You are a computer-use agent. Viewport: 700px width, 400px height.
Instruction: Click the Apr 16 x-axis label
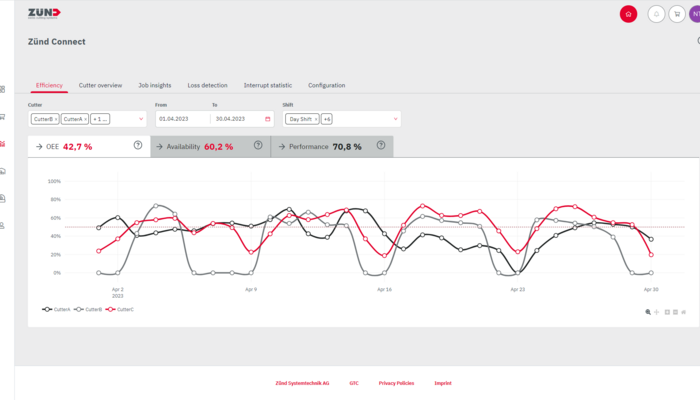point(384,289)
